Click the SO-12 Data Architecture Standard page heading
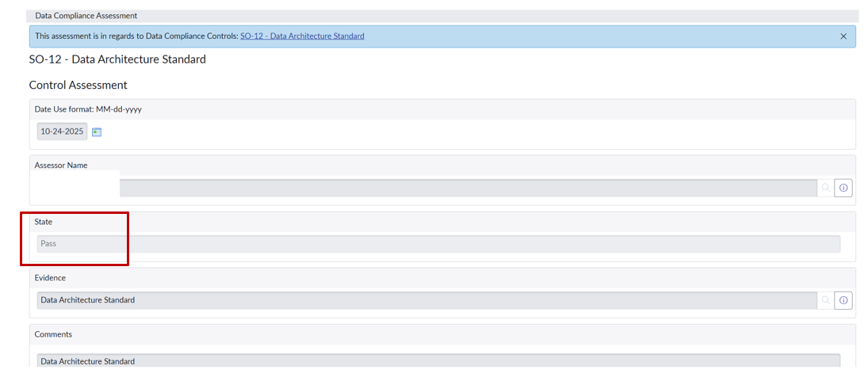The height and width of the screenshot is (385, 868). point(117,59)
